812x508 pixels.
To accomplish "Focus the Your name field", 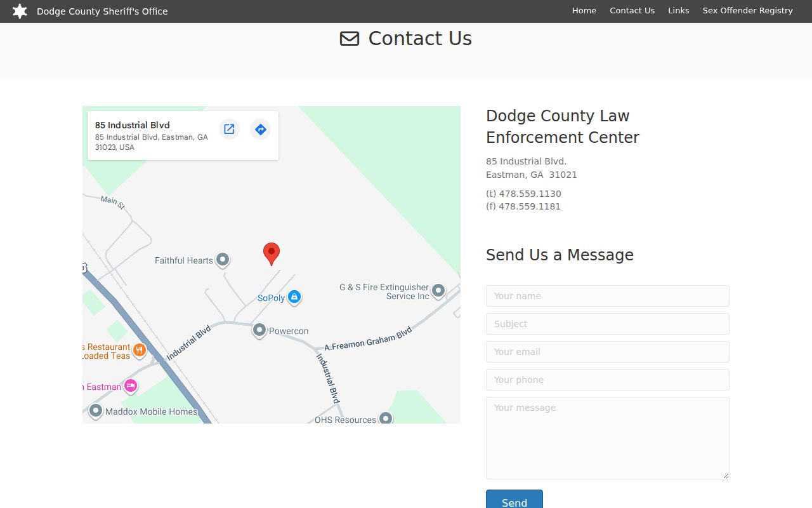I will pos(608,296).
